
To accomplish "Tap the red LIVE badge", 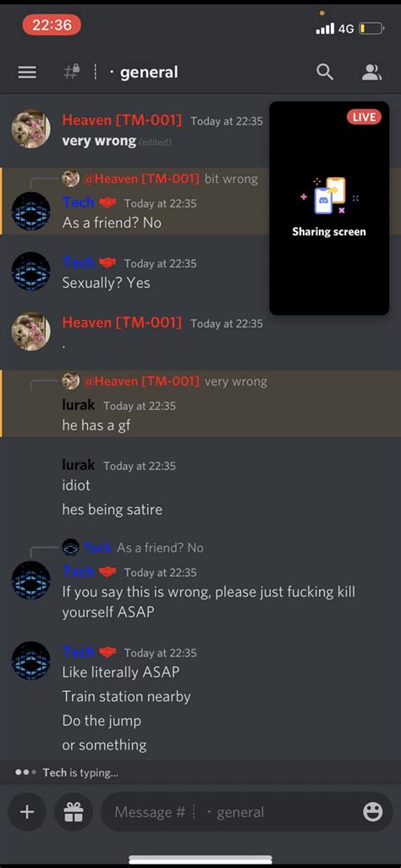I will (364, 117).
